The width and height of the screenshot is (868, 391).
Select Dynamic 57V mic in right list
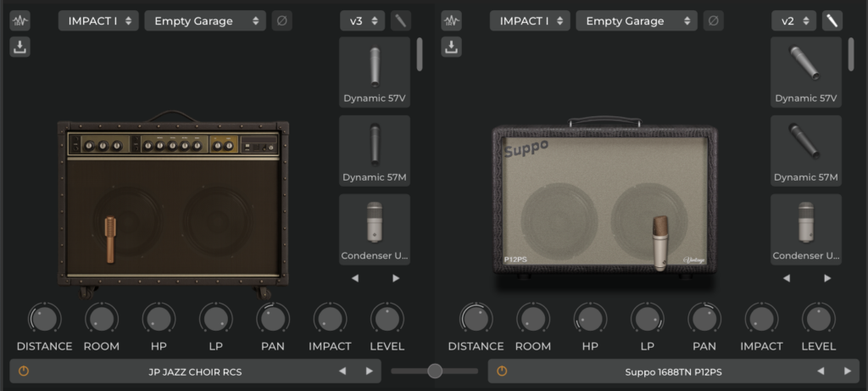point(806,73)
